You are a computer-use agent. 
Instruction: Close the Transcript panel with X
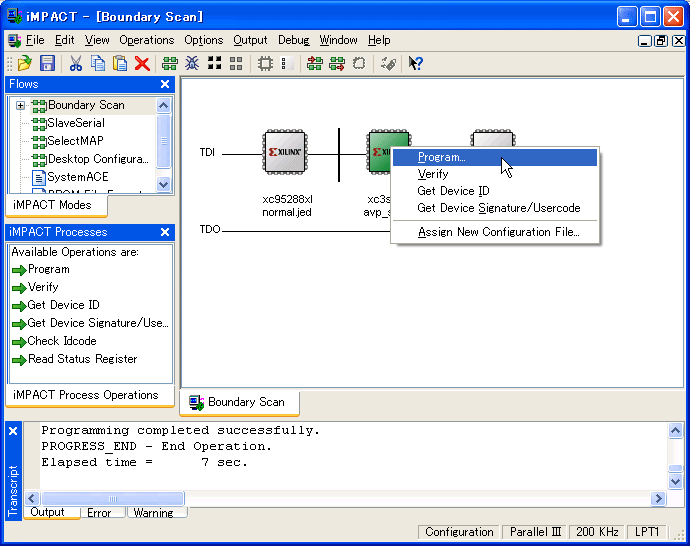tap(13, 431)
